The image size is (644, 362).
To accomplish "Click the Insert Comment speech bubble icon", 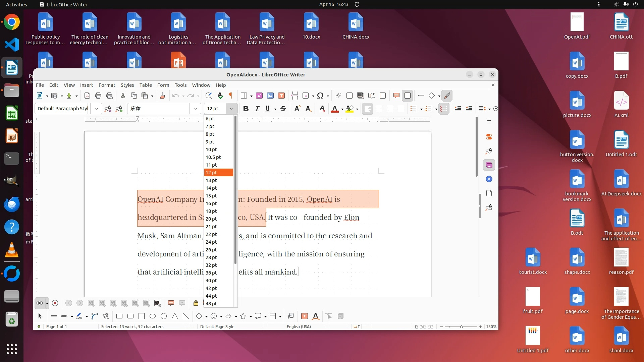I will click(396, 96).
